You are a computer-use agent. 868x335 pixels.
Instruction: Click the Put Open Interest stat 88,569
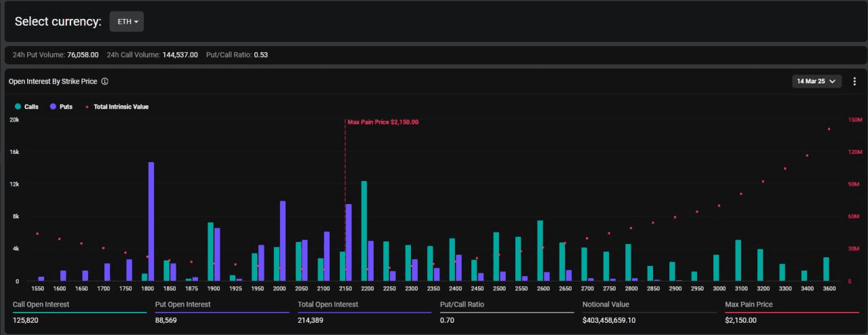click(166, 319)
